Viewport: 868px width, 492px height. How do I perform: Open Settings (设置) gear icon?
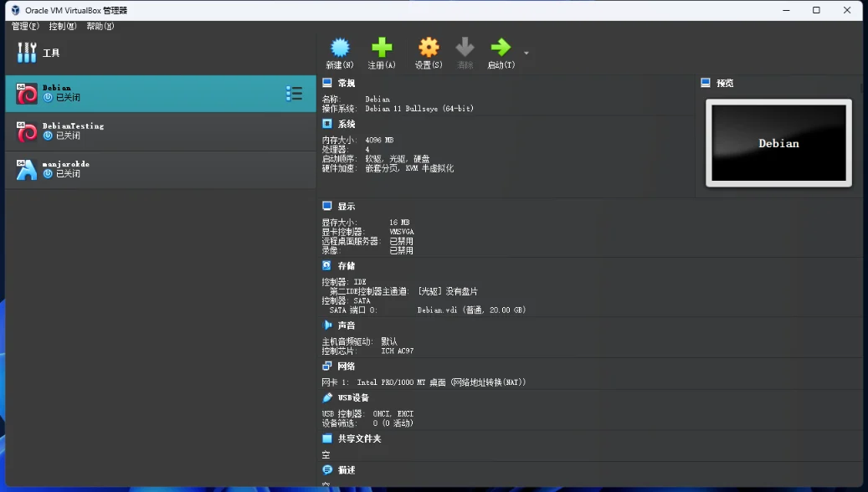point(429,48)
